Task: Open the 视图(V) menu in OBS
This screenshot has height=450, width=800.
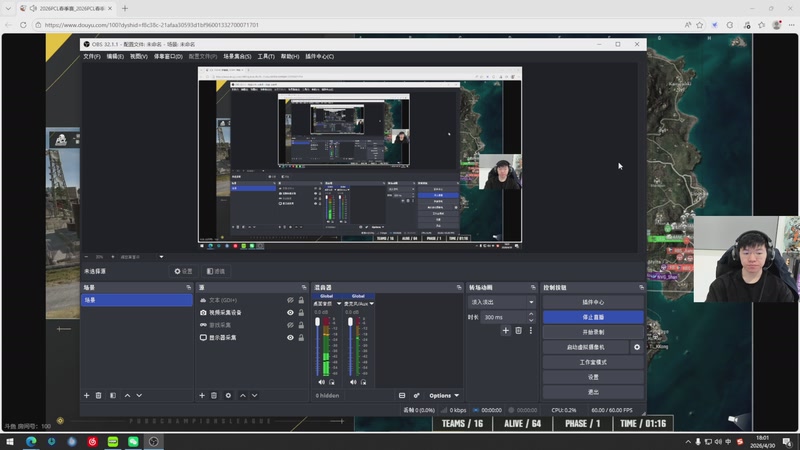Action: [x=139, y=56]
